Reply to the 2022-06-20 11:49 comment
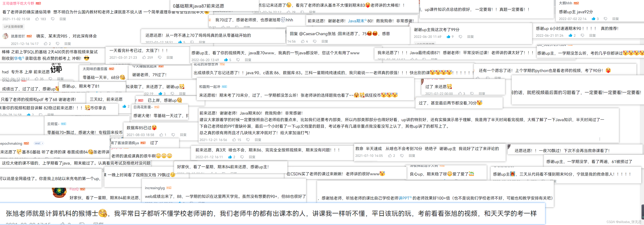Image resolution: width=644 pixels, height=225 pixels. pos(471,37)
